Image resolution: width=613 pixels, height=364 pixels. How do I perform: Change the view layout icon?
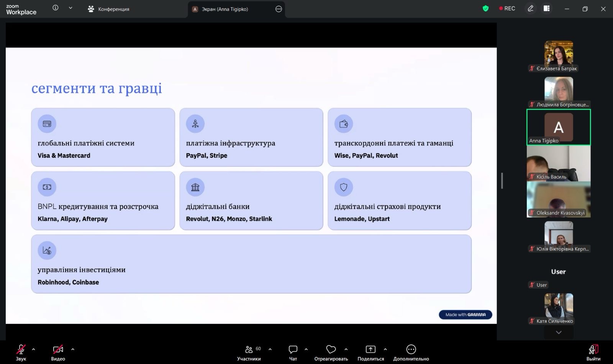pos(547,8)
